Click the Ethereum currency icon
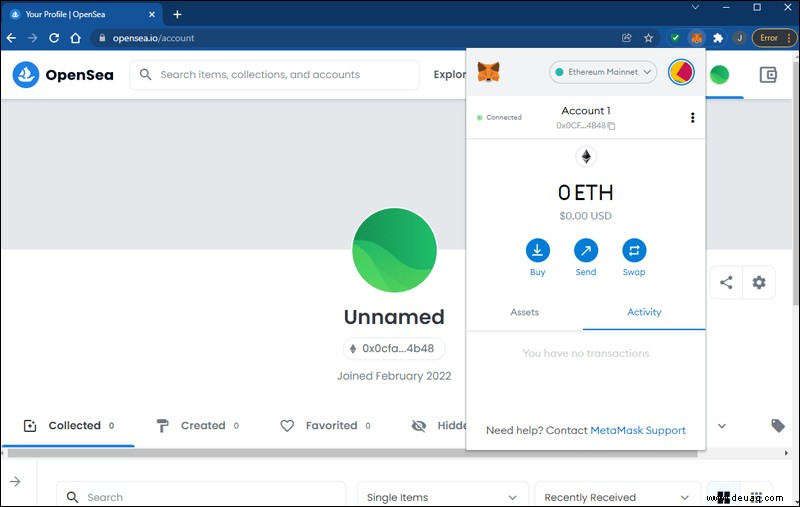The width and height of the screenshot is (800, 507). tap(586, 157)
